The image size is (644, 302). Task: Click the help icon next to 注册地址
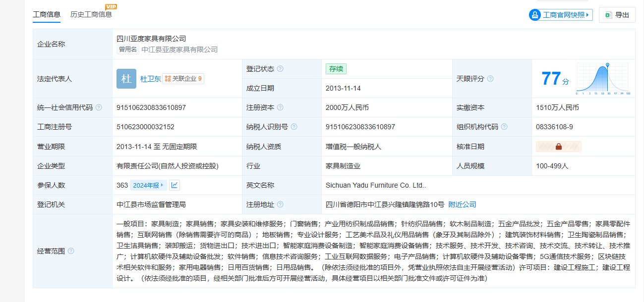(x=280, y=204)
